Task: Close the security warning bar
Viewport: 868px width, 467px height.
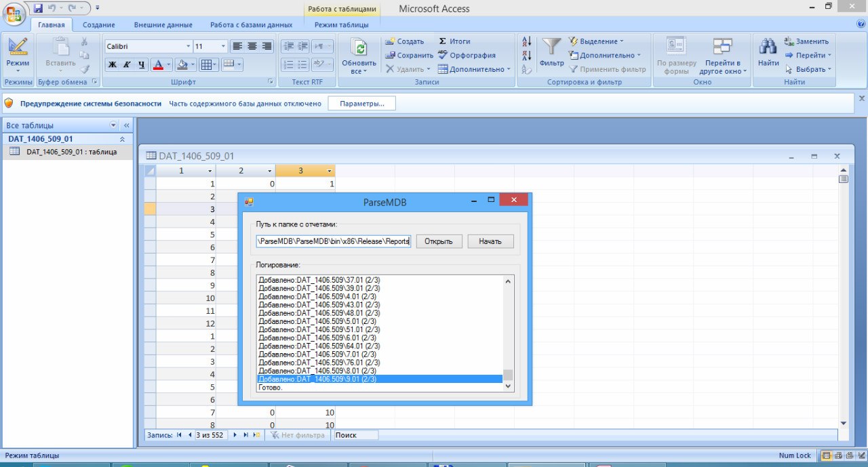Action: coord(862,98)
